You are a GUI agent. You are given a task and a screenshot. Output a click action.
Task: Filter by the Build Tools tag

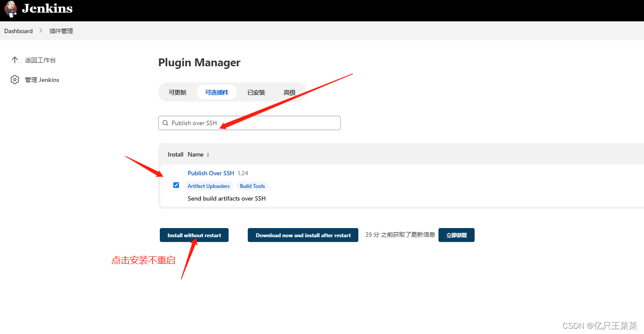253,186
